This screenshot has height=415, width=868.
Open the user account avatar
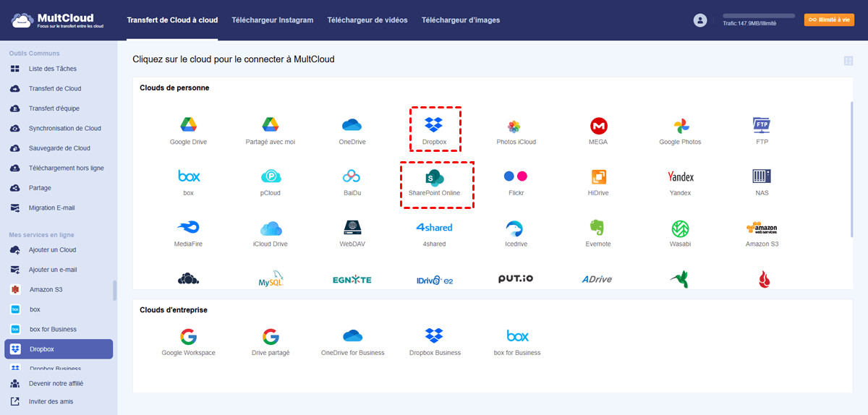(699, 20)
